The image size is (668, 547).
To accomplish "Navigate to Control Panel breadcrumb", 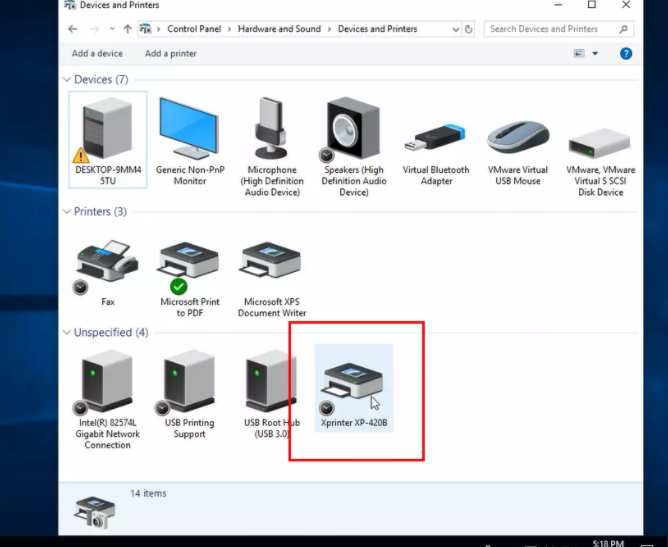I will click(194, 29).
